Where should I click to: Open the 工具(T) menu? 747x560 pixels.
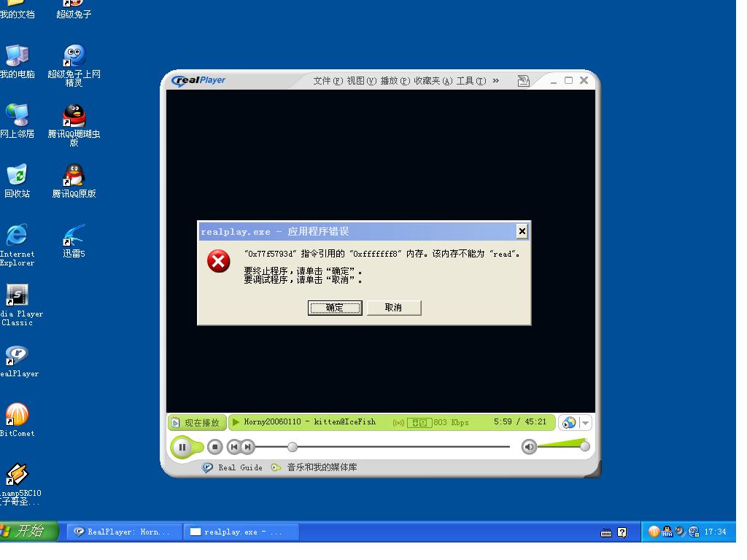click(471, 81)
